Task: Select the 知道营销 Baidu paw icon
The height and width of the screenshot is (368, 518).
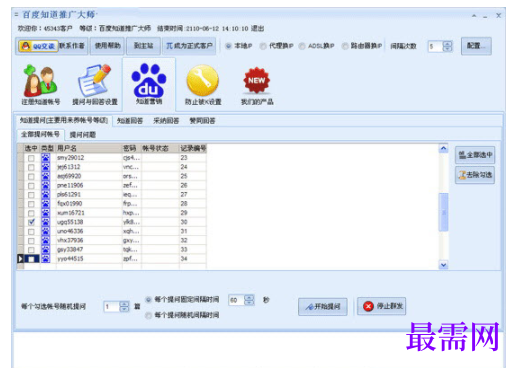Action: coord(149,84)
